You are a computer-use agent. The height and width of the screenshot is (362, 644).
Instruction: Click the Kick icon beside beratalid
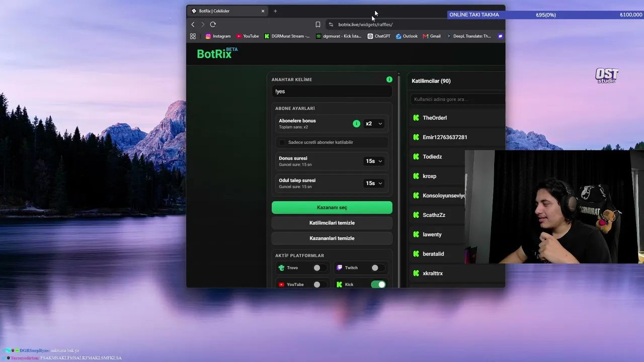click(416, 254)
